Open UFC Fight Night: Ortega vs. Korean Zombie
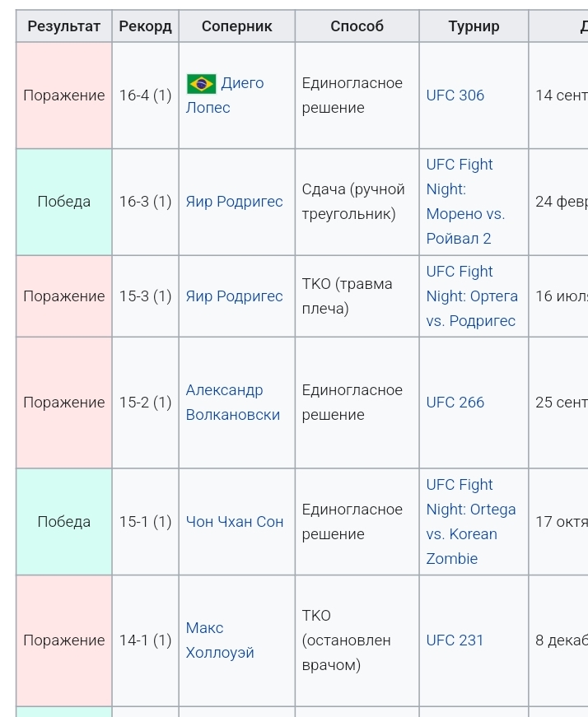588x717 pixels. [x=471, y=522]
